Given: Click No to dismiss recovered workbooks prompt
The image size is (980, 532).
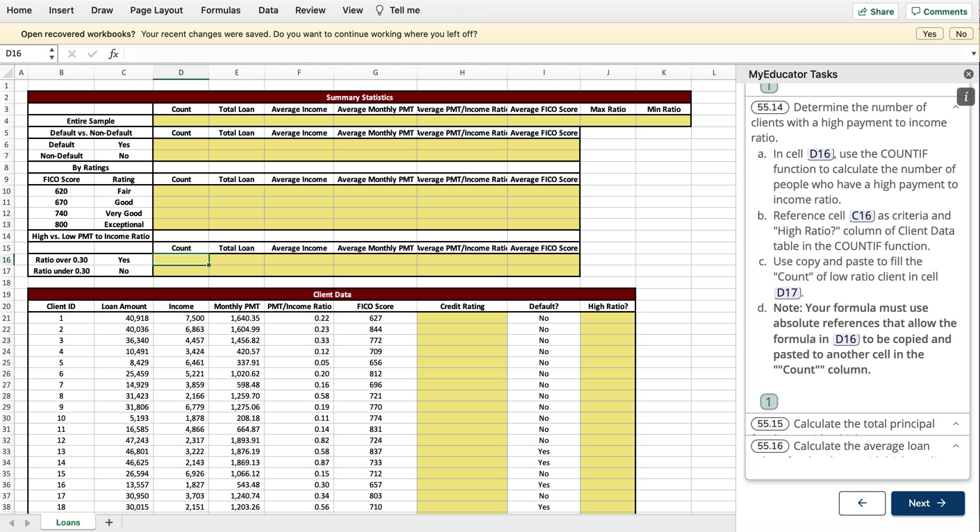Looking at the screenshot, I should pos(961,33).
